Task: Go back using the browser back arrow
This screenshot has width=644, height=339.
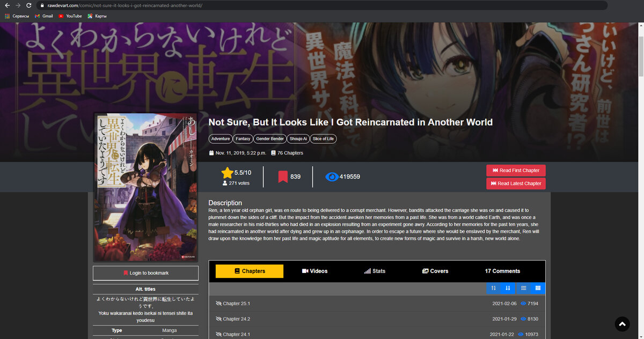Action: [x=7, y=5]
